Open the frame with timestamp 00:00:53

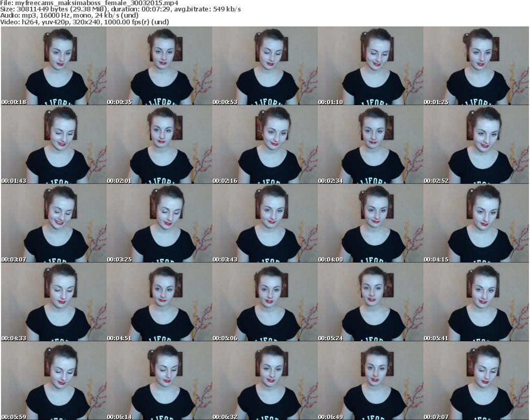tap(264, 66)
